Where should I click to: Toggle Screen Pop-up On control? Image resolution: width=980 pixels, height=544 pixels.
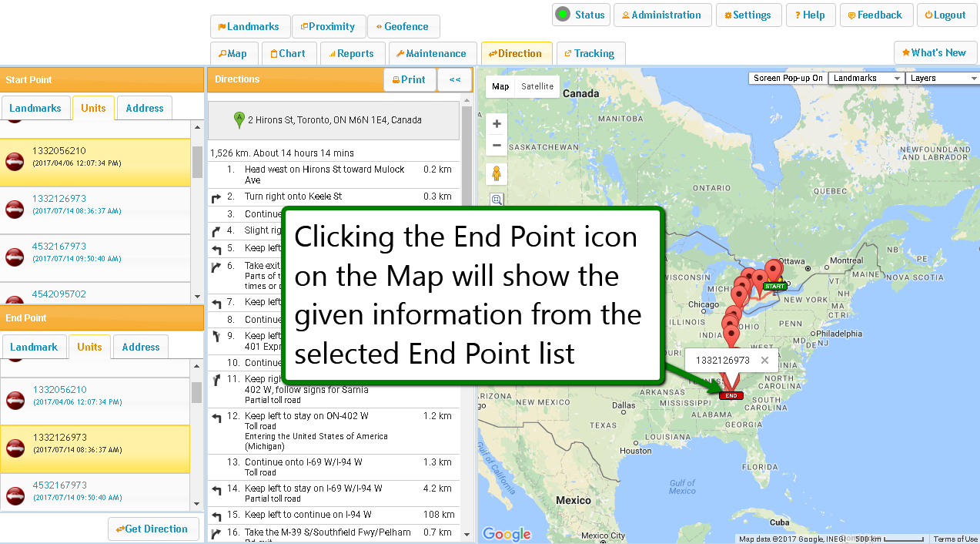pos(788,79)
